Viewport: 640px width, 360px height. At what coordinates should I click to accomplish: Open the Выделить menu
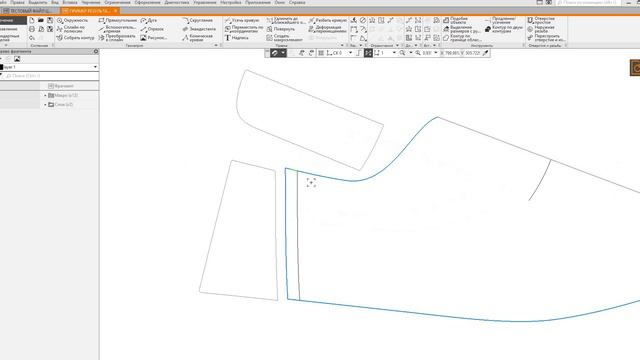(38, 2)
